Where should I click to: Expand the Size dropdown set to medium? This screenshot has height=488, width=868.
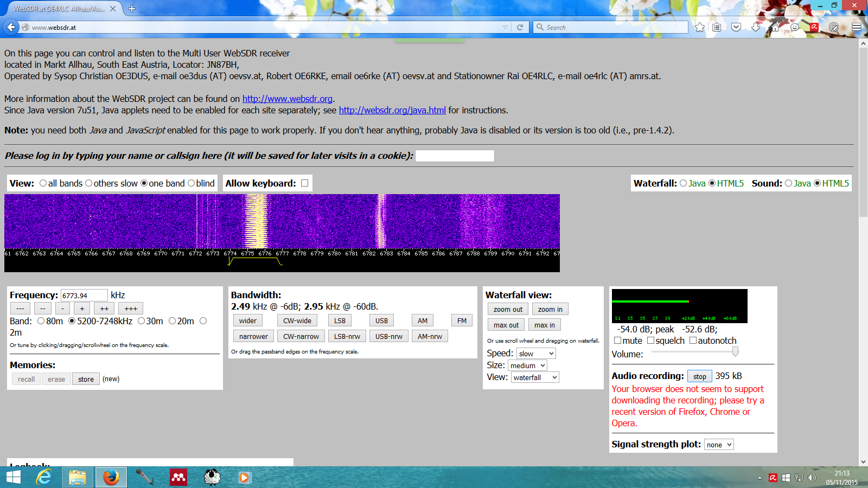[x=527, y=365]
